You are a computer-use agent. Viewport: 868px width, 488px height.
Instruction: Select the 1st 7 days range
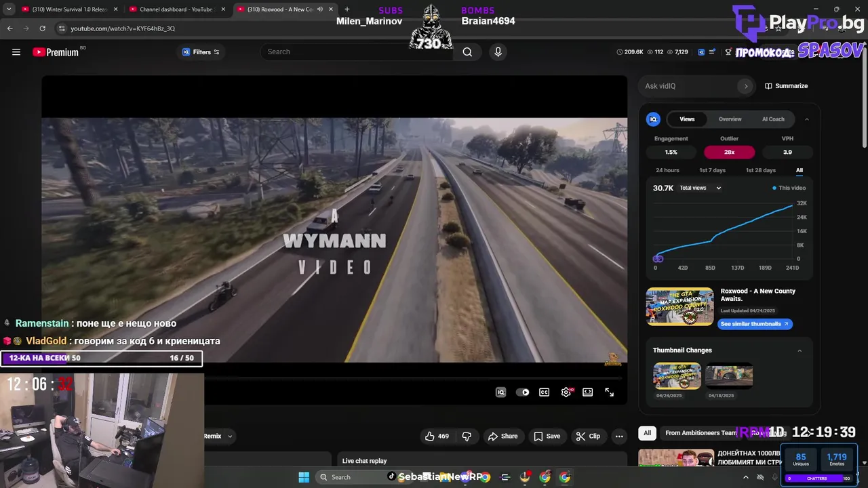point(712,170)
